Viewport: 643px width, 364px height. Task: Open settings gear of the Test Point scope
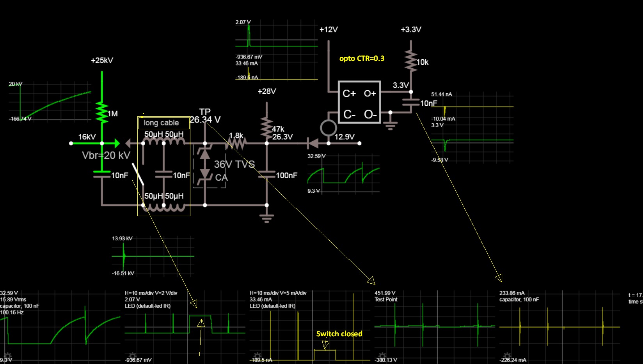click(x=382, y=356)
